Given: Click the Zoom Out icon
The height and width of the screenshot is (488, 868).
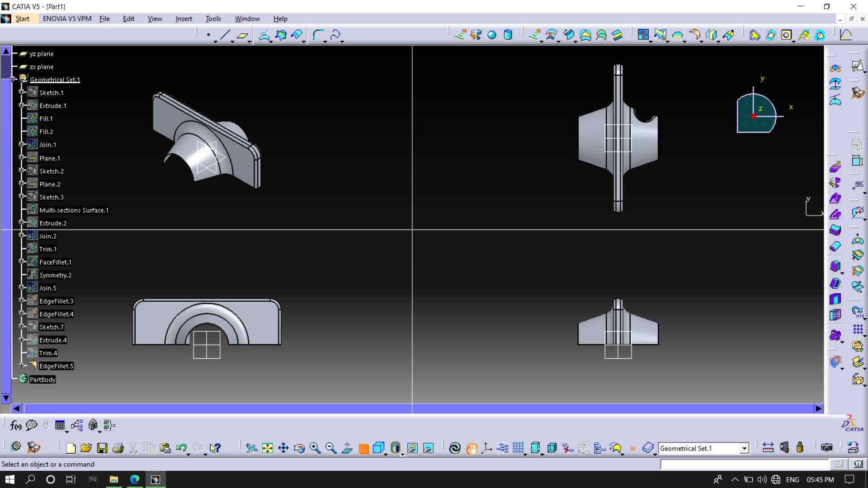Looking at the screenshot, I should point(331,448).
